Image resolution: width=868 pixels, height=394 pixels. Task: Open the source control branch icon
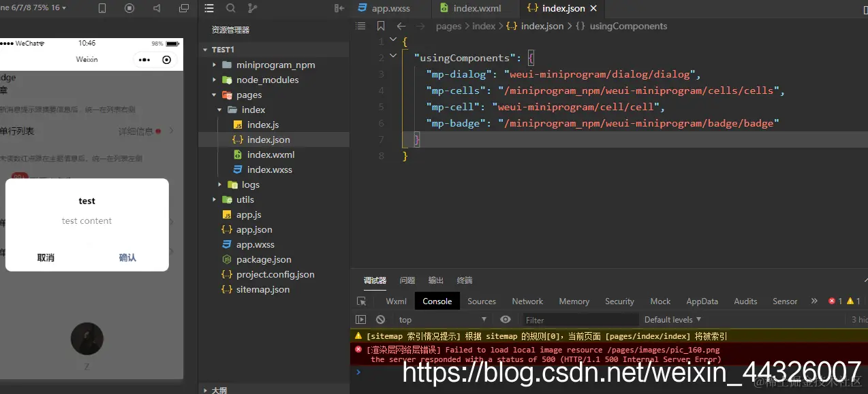(253, 8)
